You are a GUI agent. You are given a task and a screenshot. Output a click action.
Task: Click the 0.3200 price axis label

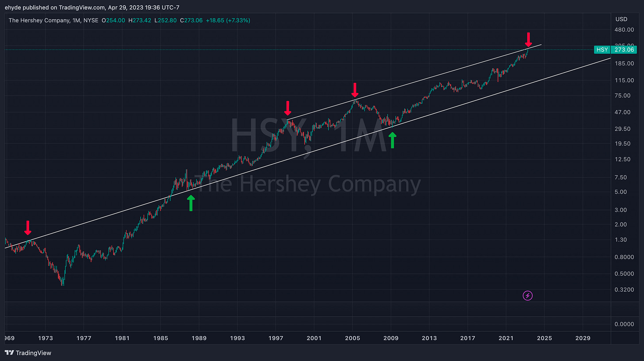tap(625, 290)
